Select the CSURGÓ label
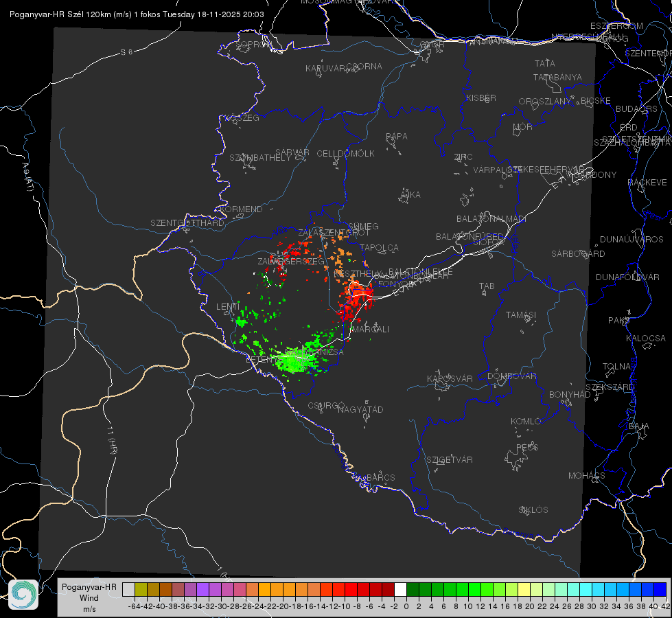The image size is (672, 618). [x=326, y=405]
